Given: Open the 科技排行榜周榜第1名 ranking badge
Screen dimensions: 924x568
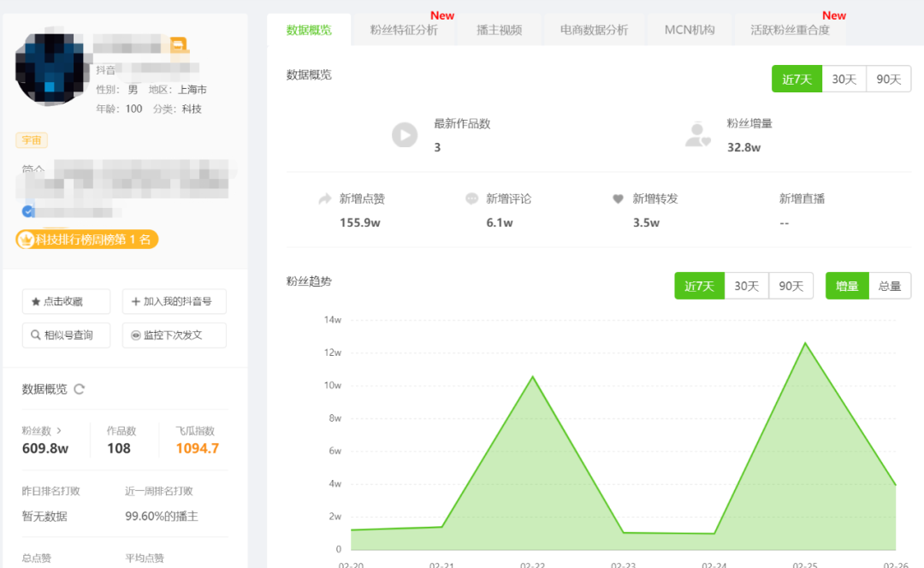Looking at the screenshot, I should (x=86, y=240).
